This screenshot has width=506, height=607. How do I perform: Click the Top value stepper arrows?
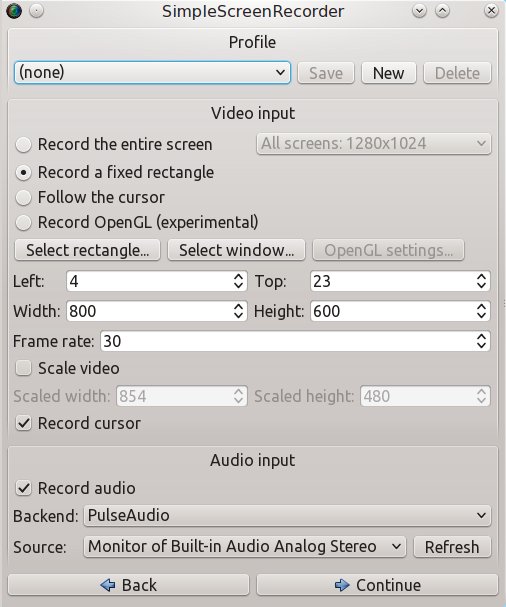(481, 281)
